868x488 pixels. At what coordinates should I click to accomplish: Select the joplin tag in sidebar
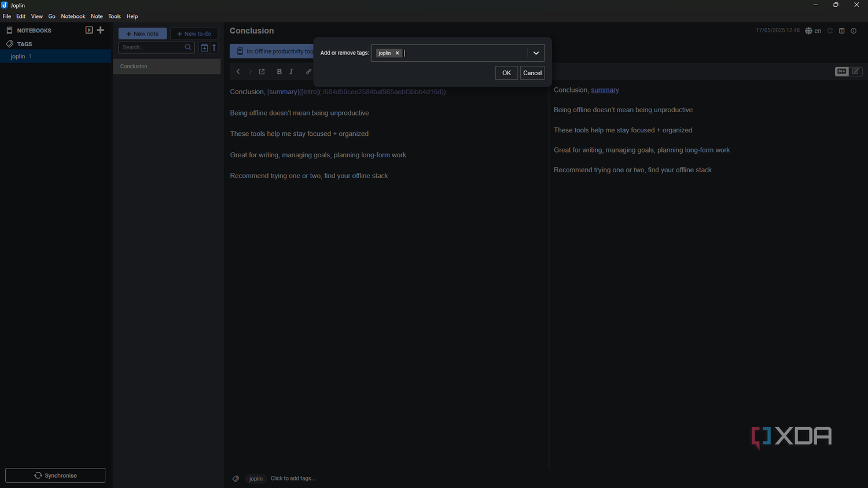(56, 56)
